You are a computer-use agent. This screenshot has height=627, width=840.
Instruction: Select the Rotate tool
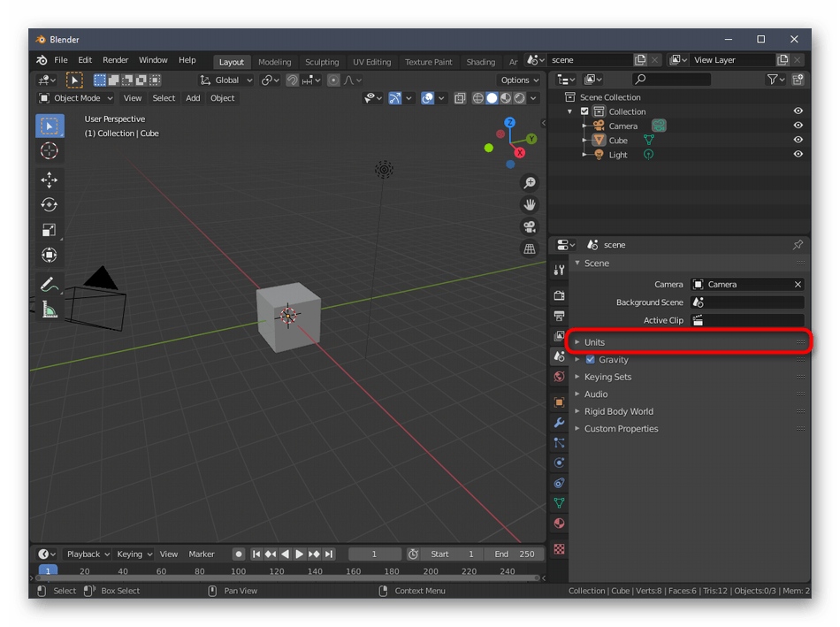(x=50, y=204)
